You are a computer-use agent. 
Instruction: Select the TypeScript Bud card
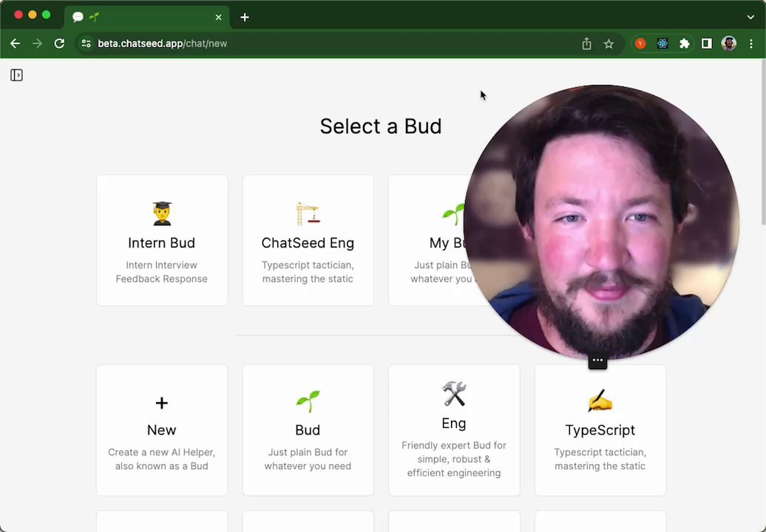600,429
